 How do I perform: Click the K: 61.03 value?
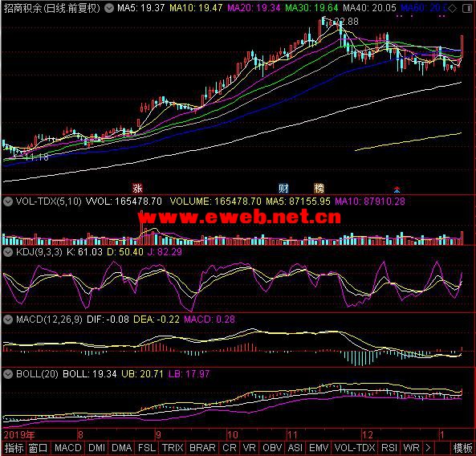click(x=84, y=252)
